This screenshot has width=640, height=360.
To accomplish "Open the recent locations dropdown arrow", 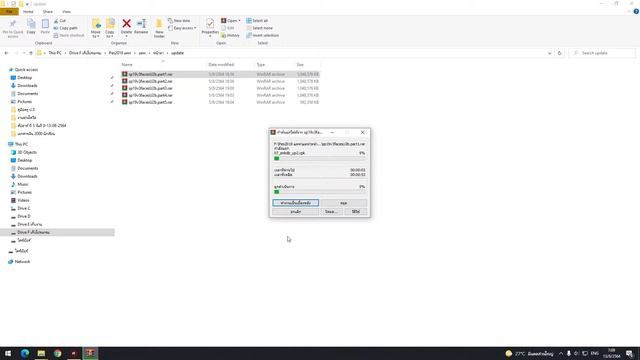I will [24, 53].
